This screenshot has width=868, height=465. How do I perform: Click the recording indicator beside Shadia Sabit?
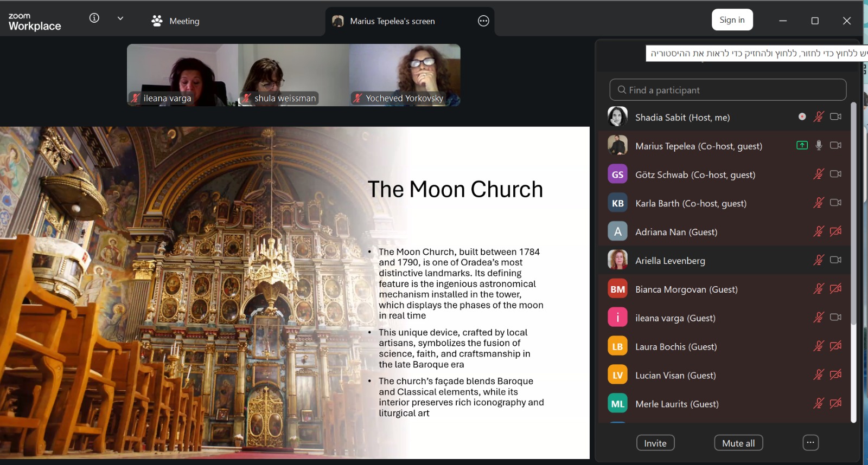click(x=802, y=117)
